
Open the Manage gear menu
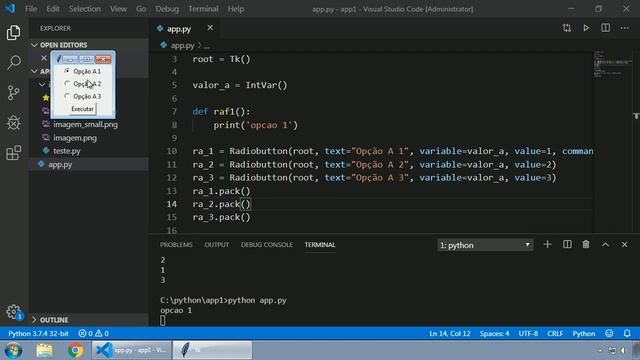pos(13,312)
